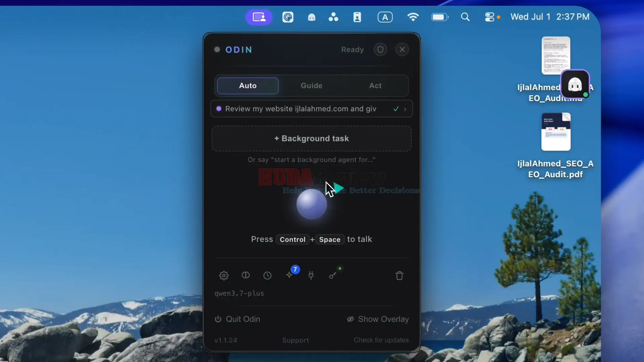Click the date and time Wed Jul 1 2:37 PM
Image resolution: width=644 pixels, height=362 pixels.
point(550,17)
